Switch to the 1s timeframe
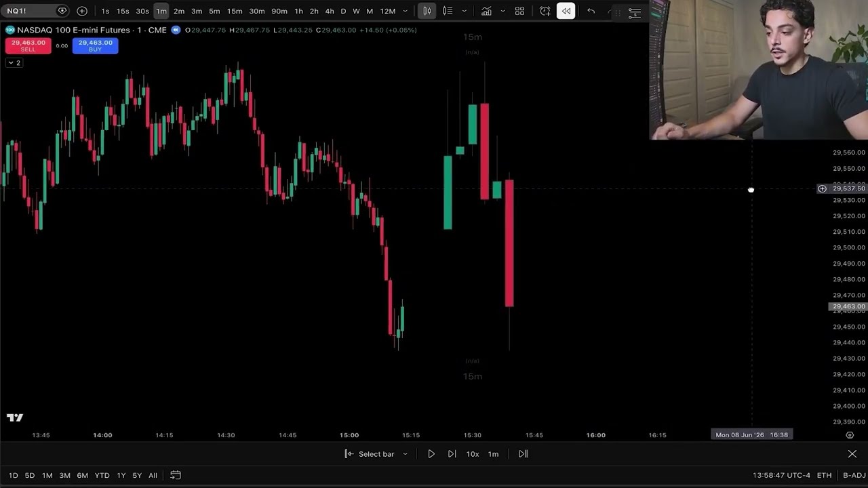 [105, 11]
